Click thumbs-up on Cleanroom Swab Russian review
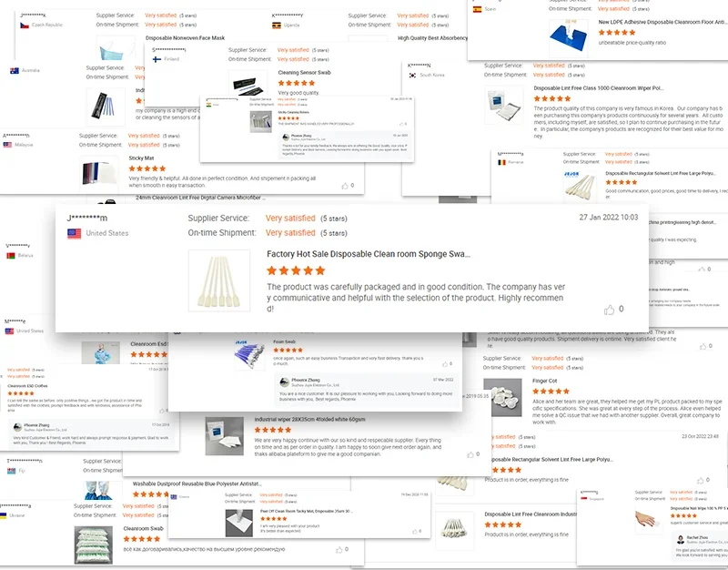Viewport: 728px width, 570px height. pyautogui.click(x=339, y=550)
